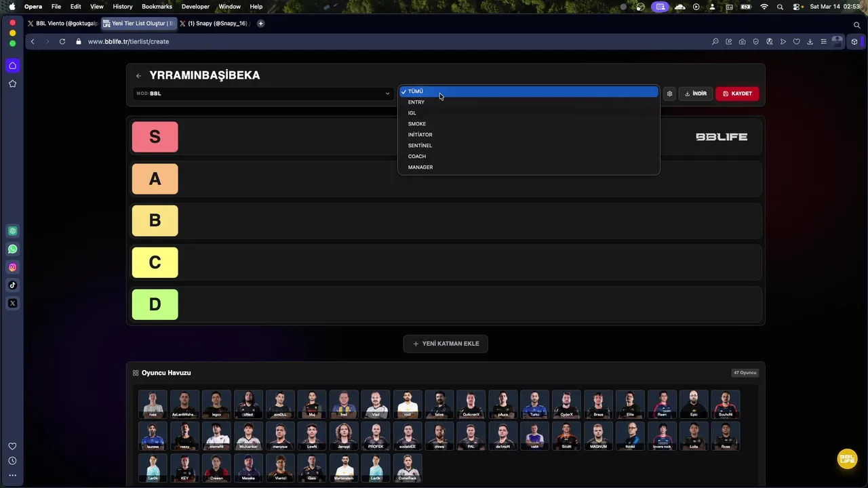Open Opera sidebar bookmarks star
Viewport: 868px width, 488px height.
pos(12,84)
